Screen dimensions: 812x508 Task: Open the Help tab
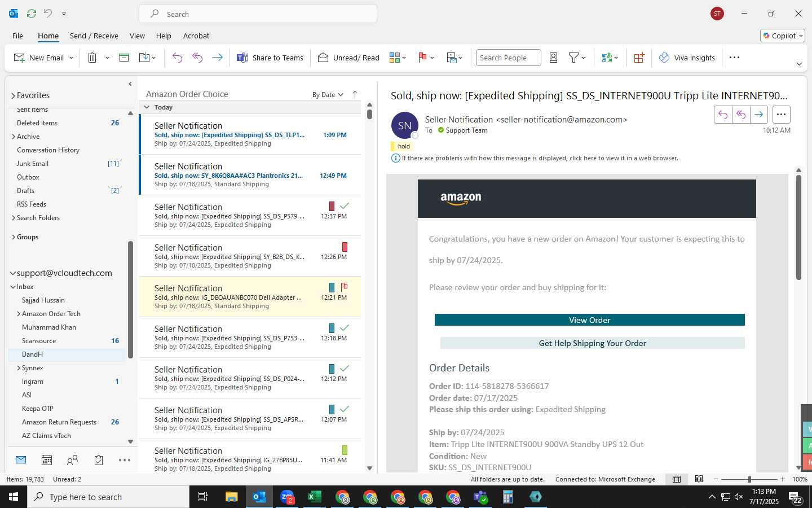(164, 36)
